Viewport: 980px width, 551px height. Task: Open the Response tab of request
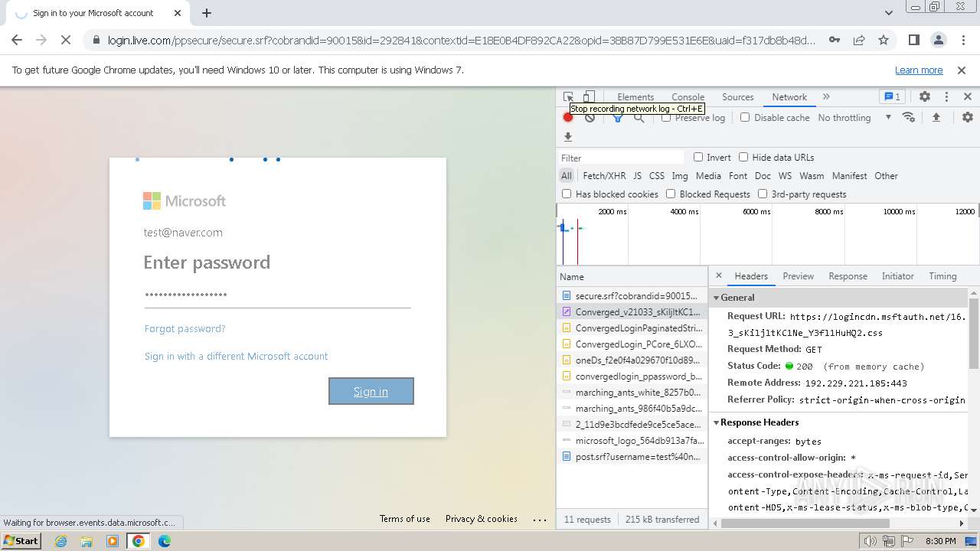click(x=848, y=276)
